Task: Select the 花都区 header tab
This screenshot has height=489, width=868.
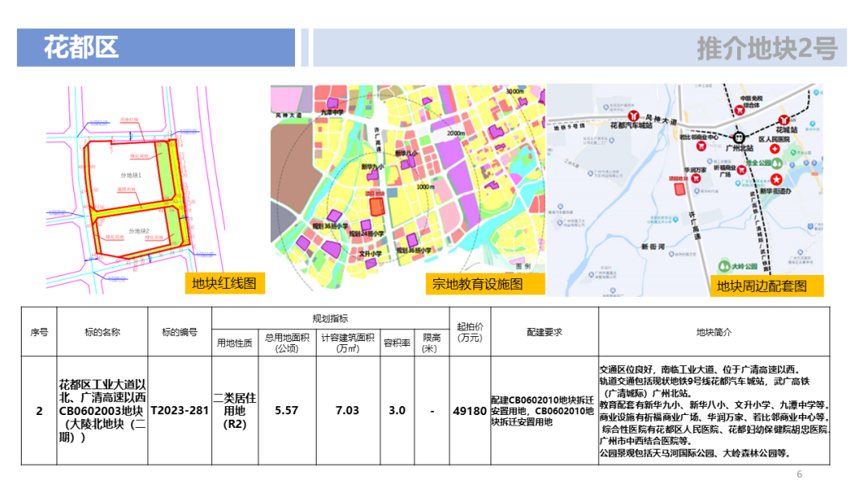Action: 156,47
